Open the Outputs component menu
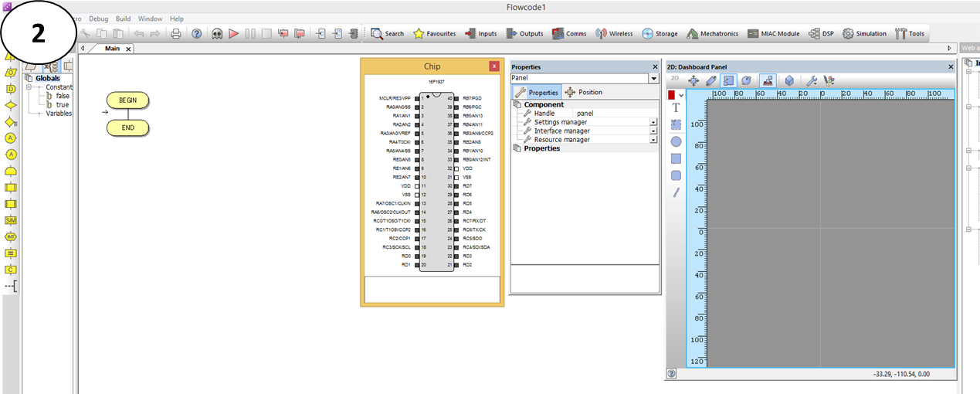This screenshot has width=980, height=394. tap(524, 34)
